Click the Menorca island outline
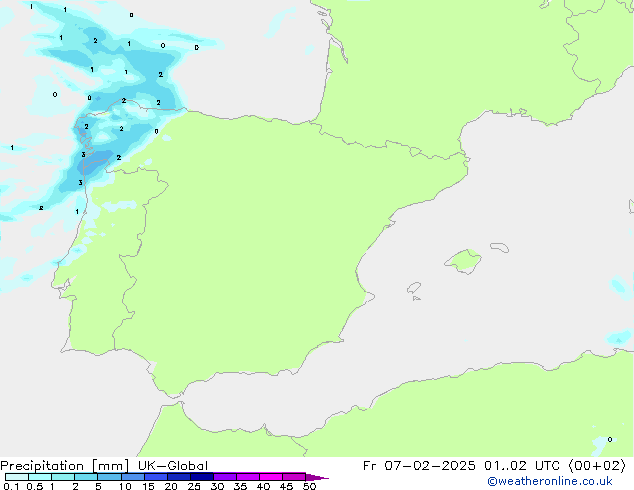634x490 pixels. 499,247
